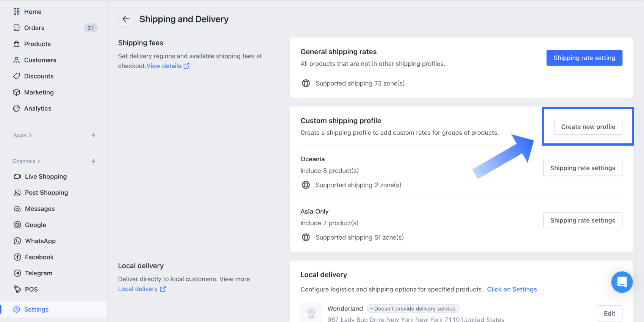
Task: Open WhatsApp channel in sidebar
Action: [x=40, y=241]
